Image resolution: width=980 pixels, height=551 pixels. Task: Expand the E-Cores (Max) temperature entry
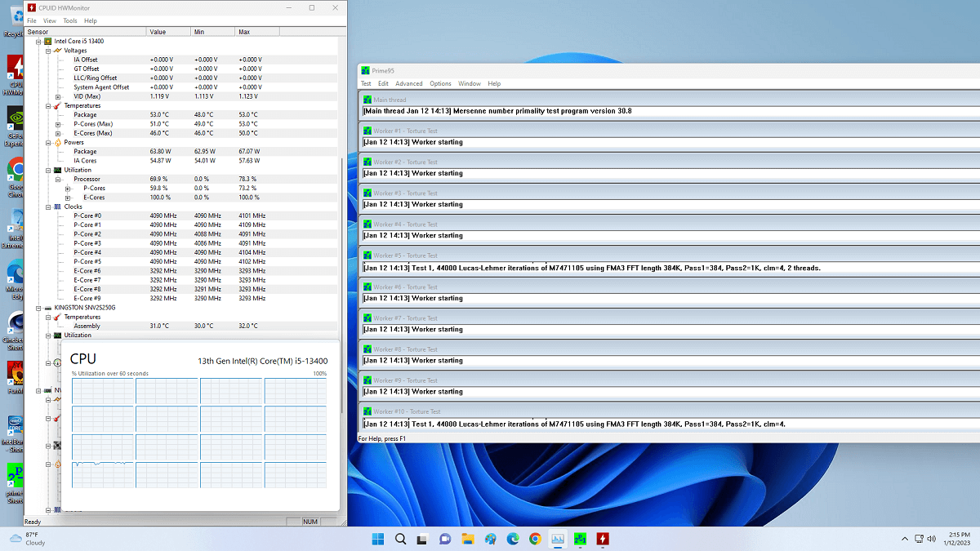click(x=58, y=133)
